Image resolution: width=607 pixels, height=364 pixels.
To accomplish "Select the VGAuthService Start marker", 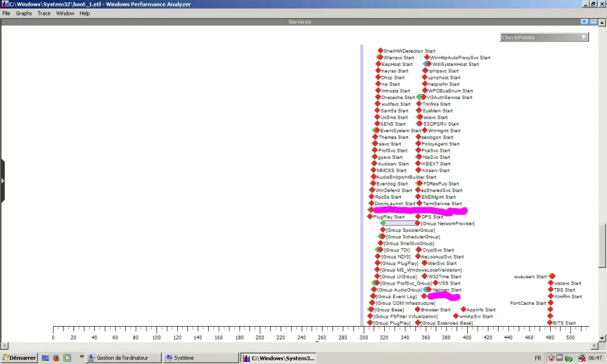I will pos(423,97).
